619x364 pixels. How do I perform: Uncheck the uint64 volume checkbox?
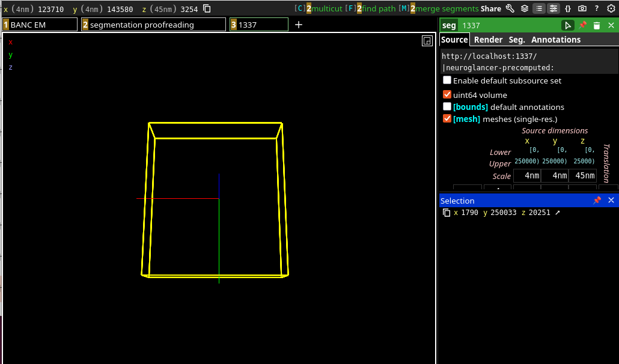(x=447, y=95)
